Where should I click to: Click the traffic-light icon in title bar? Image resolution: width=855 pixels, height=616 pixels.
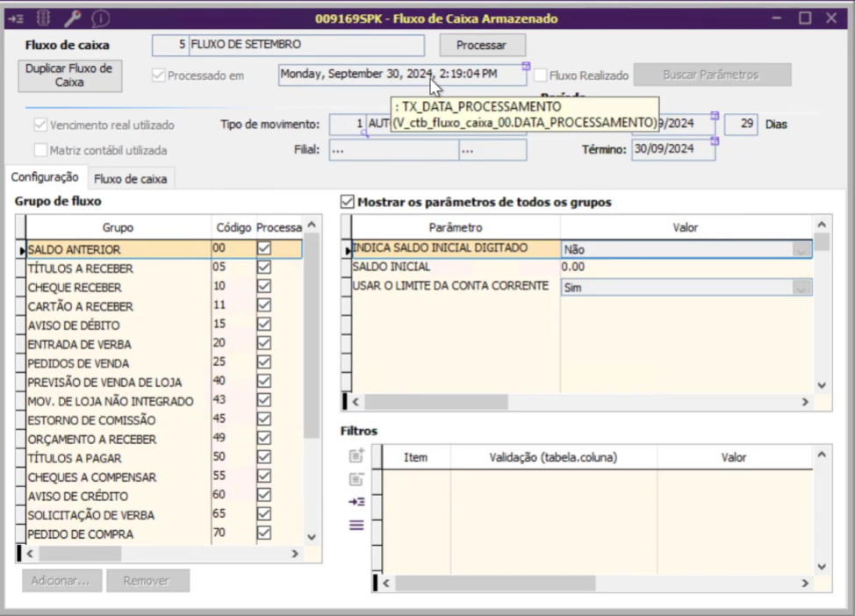pyautogui.click(x=44, y=18)
